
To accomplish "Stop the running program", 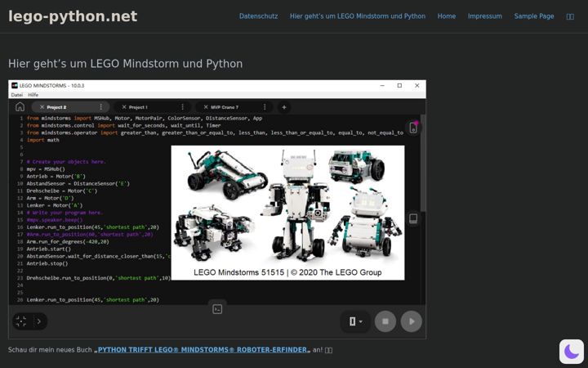I will pyautogui.click(x=385, y=321).
